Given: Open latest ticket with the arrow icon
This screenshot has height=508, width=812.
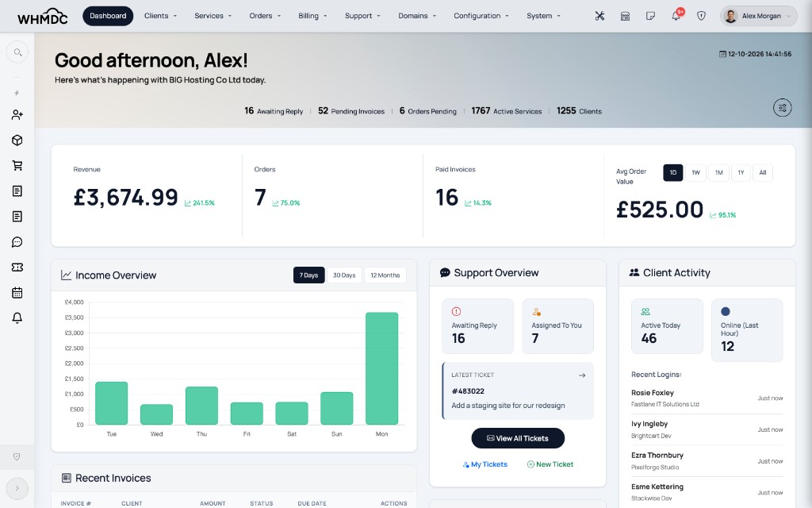Looking at the screenshot, I should [x=582, y=375].
